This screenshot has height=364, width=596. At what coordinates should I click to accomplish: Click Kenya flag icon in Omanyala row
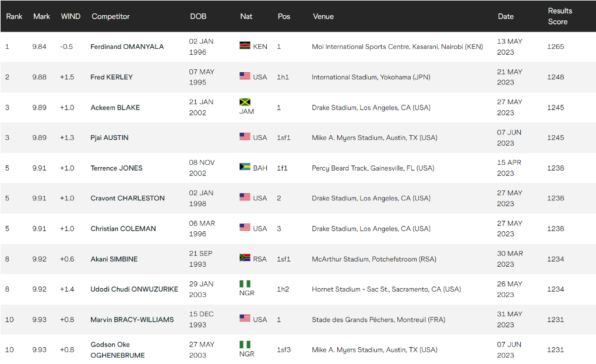pos(245,46)
